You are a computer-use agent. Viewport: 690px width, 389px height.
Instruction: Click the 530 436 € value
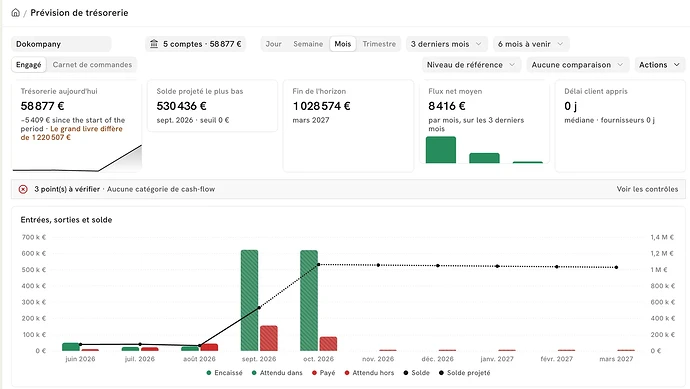click(181, 106)
